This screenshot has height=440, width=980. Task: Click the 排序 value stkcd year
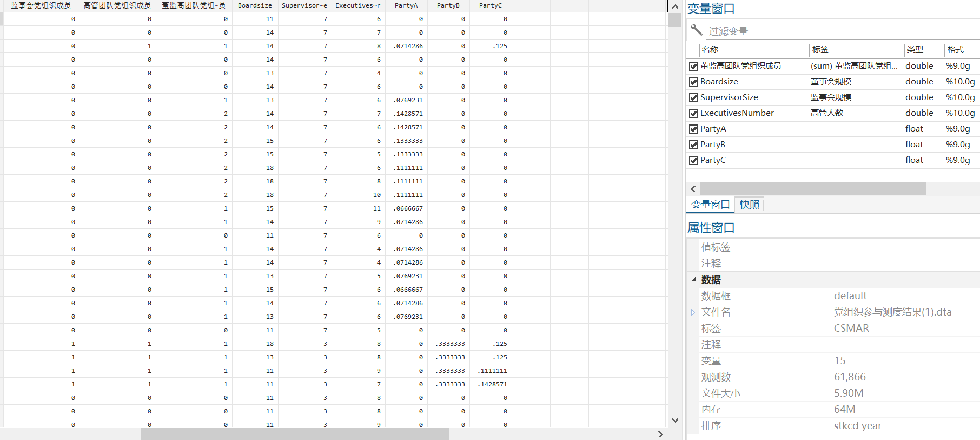(857, 426)
